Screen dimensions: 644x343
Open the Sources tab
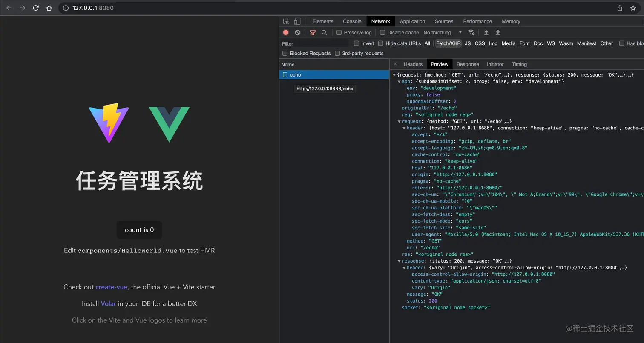coord(444,21)
